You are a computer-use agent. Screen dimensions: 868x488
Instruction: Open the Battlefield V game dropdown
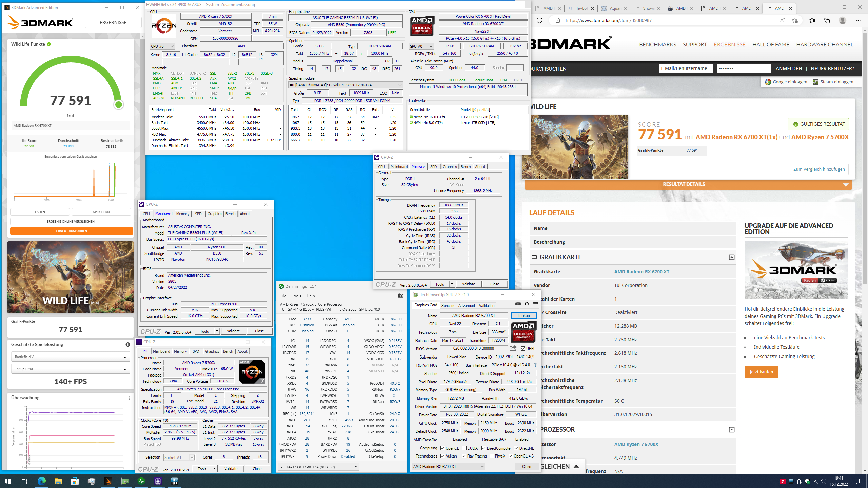coord(71,357)
